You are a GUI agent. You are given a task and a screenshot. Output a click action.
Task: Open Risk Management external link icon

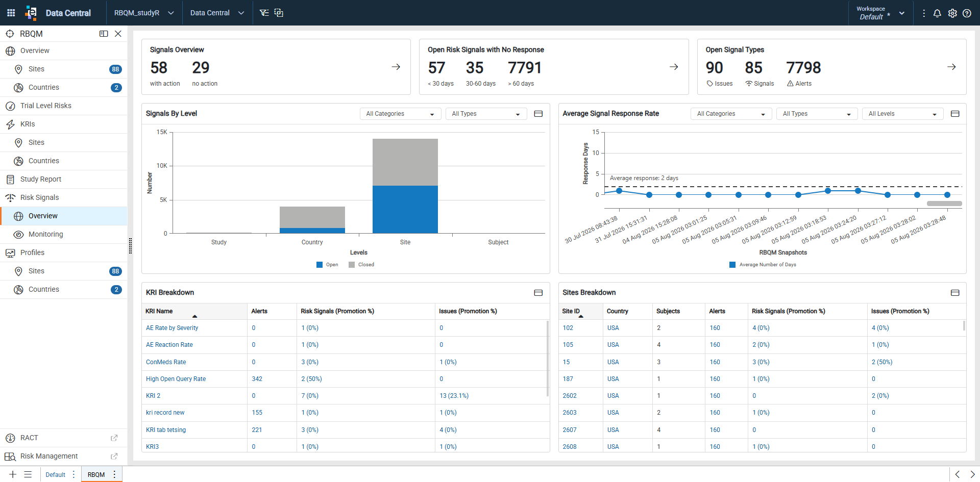point(114,456)
